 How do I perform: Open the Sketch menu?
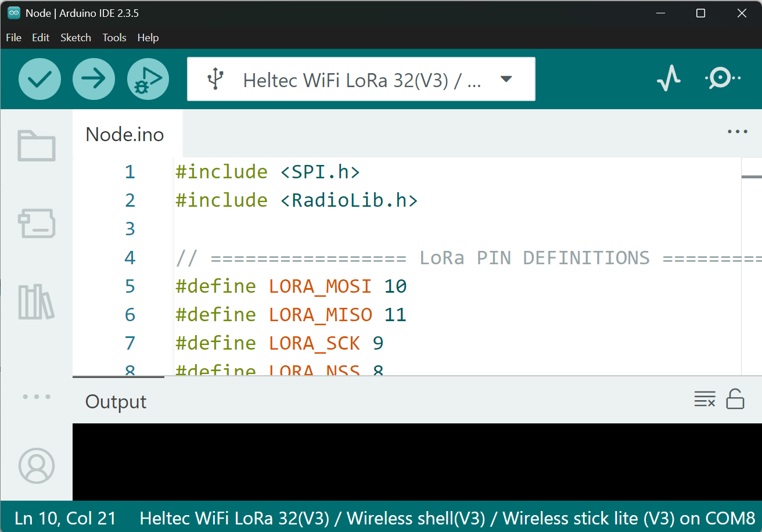coord(76,38)
